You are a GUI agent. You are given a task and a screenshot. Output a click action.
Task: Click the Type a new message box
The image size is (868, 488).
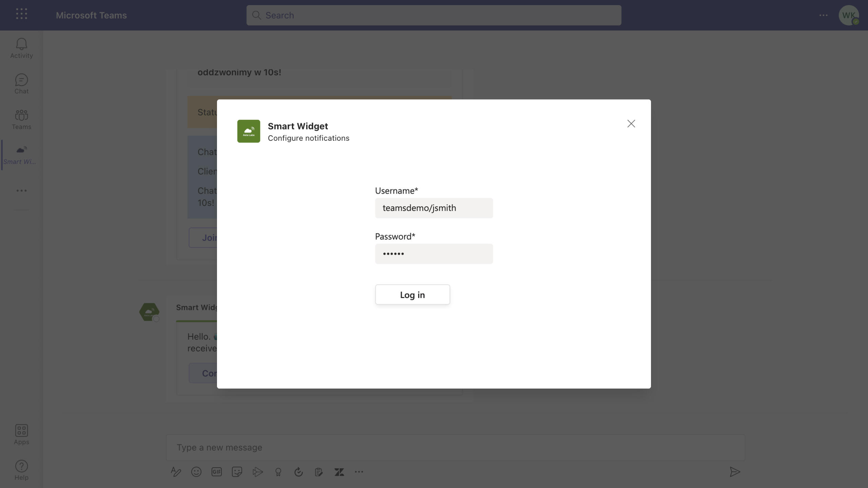(x=455, y=447)
